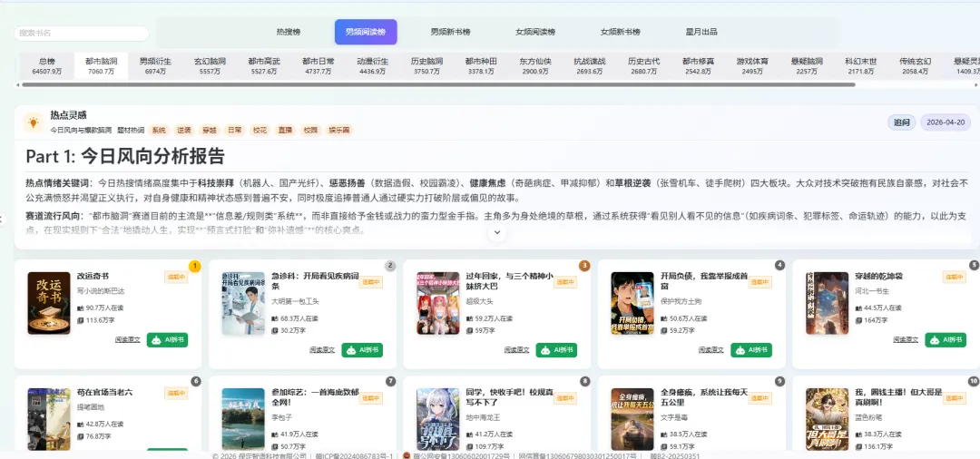Click the word-count icon next to 76.8万字
Screen dimensions: 980x459
80,436
